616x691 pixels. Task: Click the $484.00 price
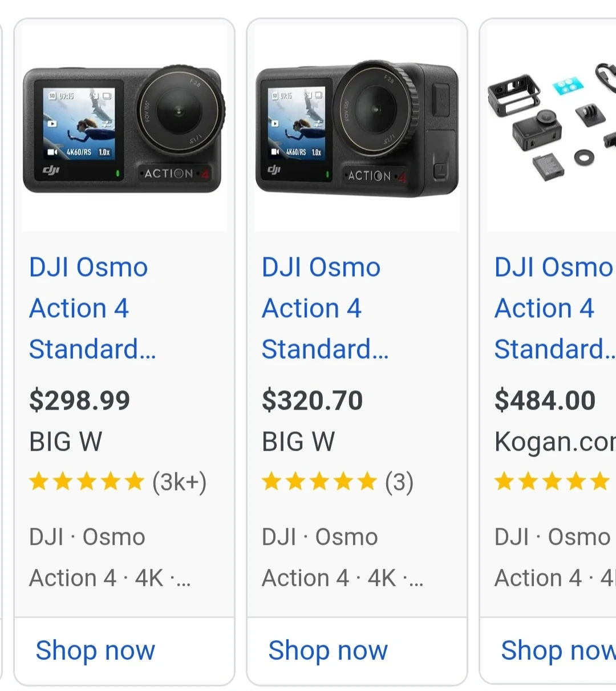(545, 400)
